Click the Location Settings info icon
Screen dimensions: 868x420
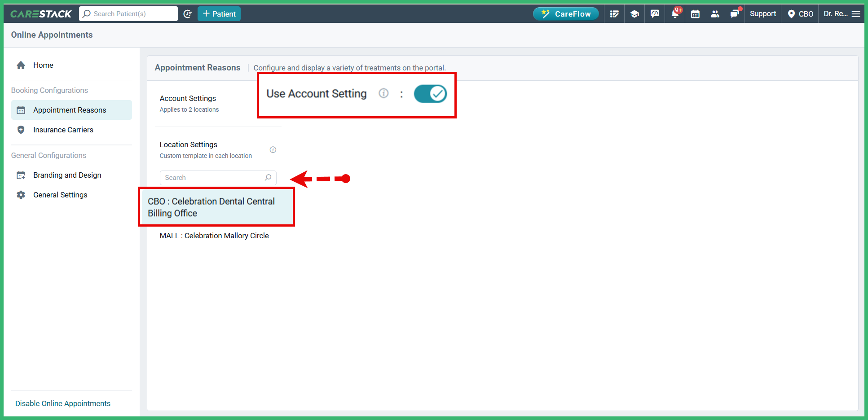(x=273, y=149)
